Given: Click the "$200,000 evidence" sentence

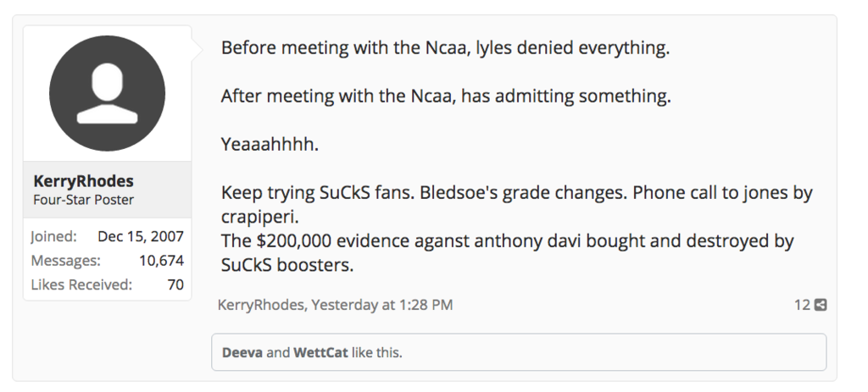Looking at the screenshot, I should coord(507,241).
